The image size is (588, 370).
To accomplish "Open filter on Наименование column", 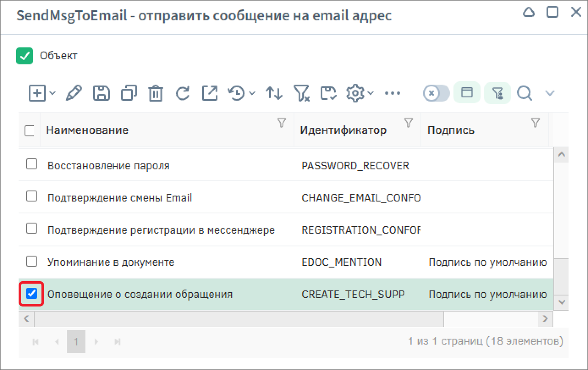I will (282, 123).
